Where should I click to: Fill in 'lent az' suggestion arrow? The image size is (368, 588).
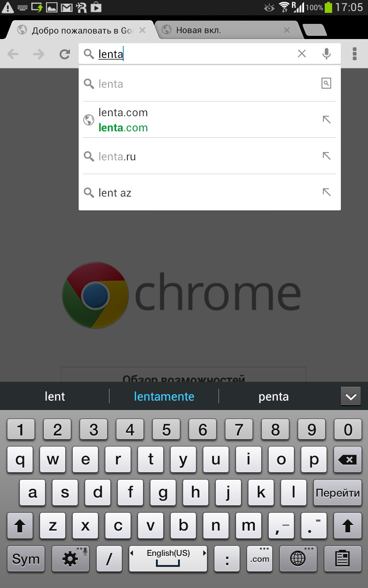tap(327, 192)
